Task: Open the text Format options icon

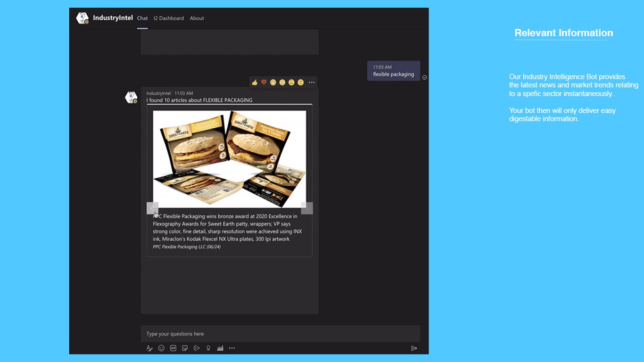Action: [149, 348]
